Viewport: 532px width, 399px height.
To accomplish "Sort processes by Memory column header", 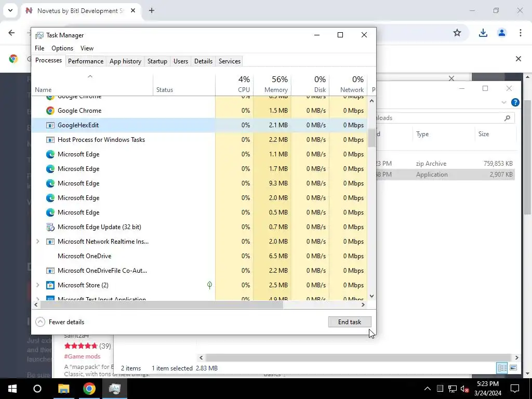I will pos(272,84).
